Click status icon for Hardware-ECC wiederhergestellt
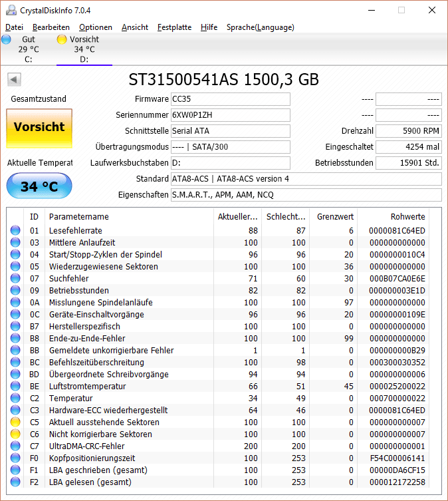The width and height of the screenshot is (448, 501). (15, 411)
